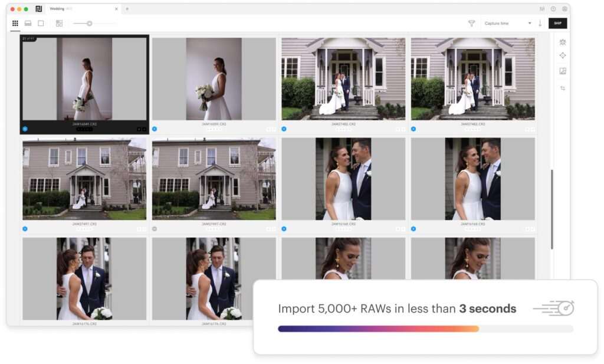
Task: Click tag squares on selected bride photo
Action: point(142,129)
